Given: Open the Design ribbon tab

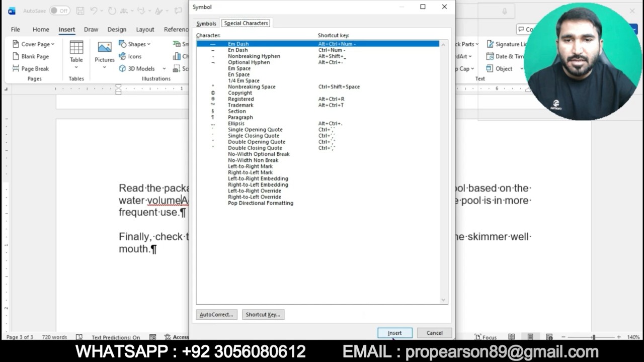Looking at the screenshot, I should [117, 29].
